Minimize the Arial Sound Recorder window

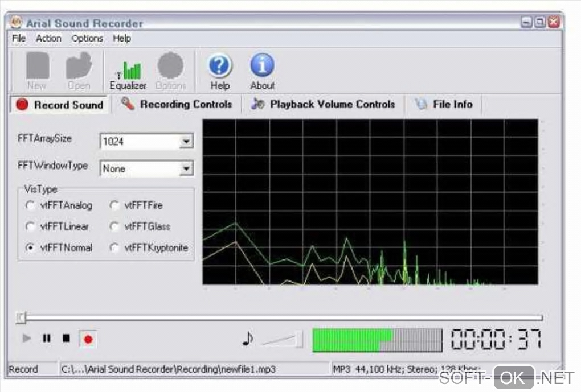click(526, 22)
